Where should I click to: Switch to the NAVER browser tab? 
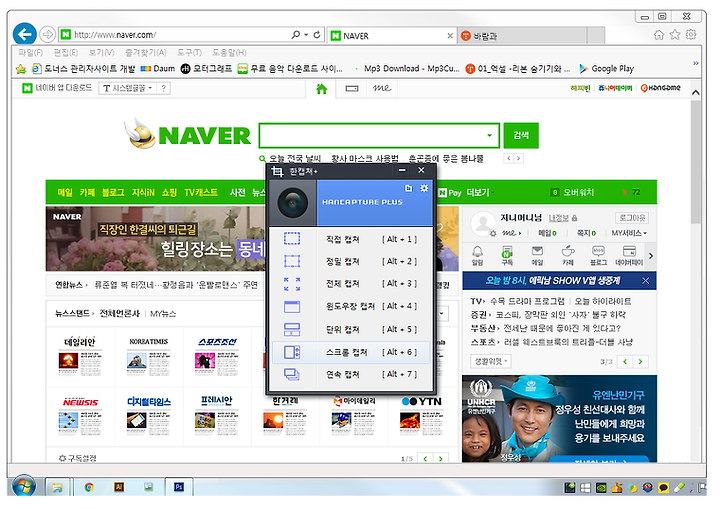pyautogui.click(x=393, y=36)
